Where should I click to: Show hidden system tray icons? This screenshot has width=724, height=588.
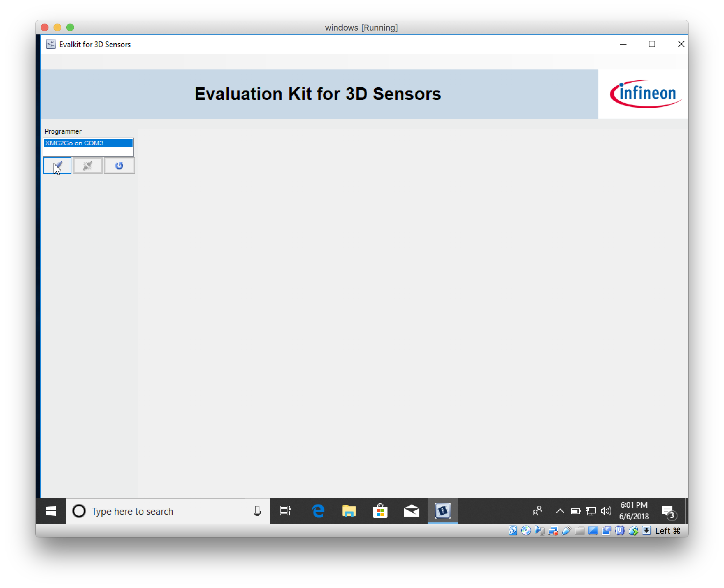559,511
